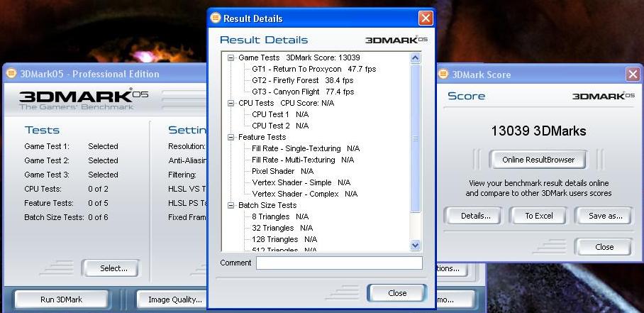This screenshot has width=644, height=313.
Task: Select Vertex Shader - Complex row
Action: coord(304,194)
